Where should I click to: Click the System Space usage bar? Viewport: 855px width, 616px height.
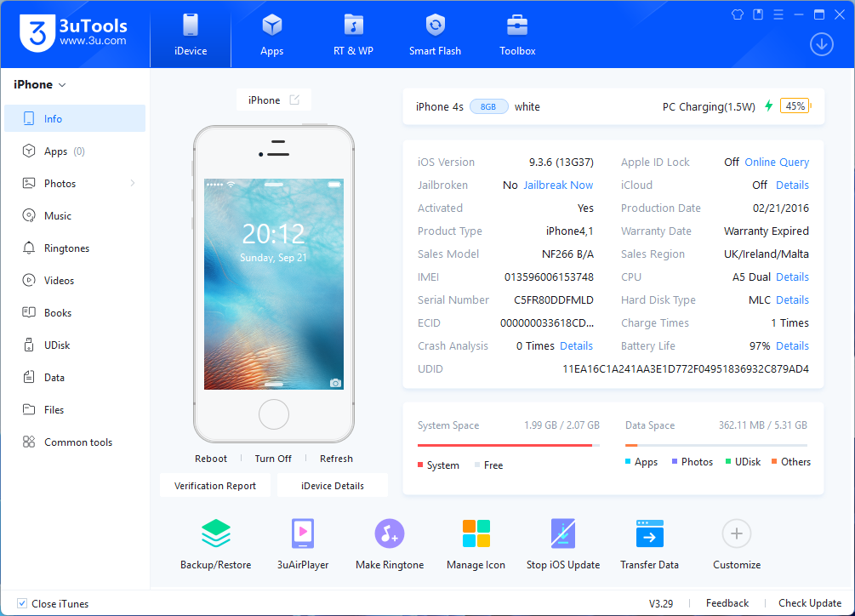508,445
